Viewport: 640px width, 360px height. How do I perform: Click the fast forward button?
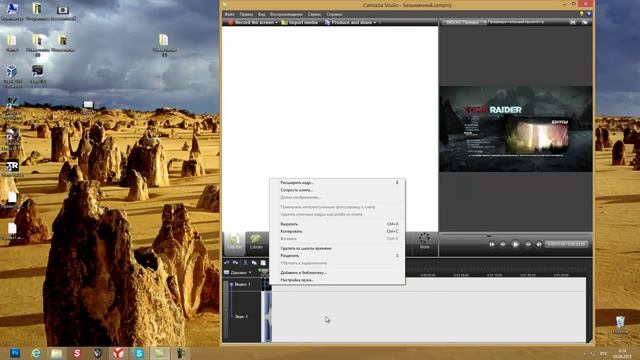528,244
